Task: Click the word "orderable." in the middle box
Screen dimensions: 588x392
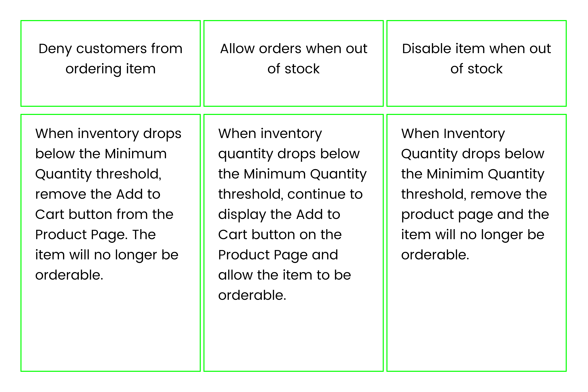Action: pos(252,295)
